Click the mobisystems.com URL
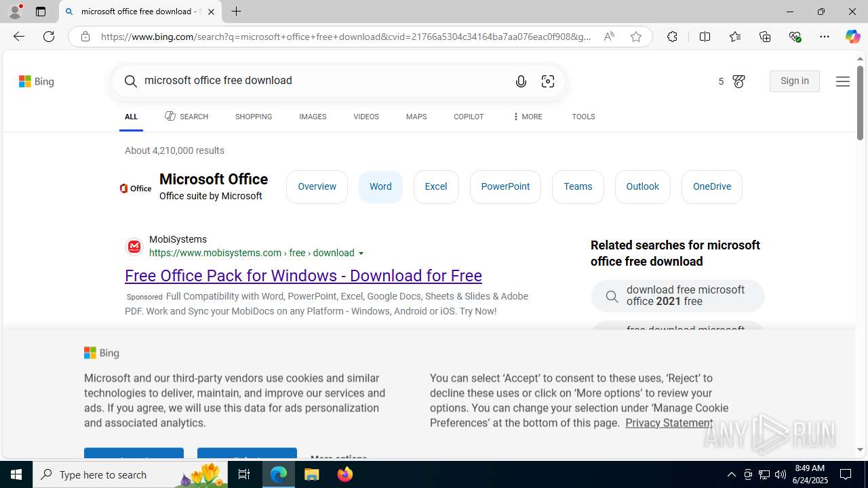868x488 pixels. [x=252, y=253]
